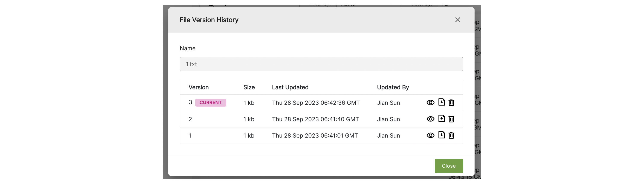Delete version 3 using the trash icon
644x184 pixels.
451,103
